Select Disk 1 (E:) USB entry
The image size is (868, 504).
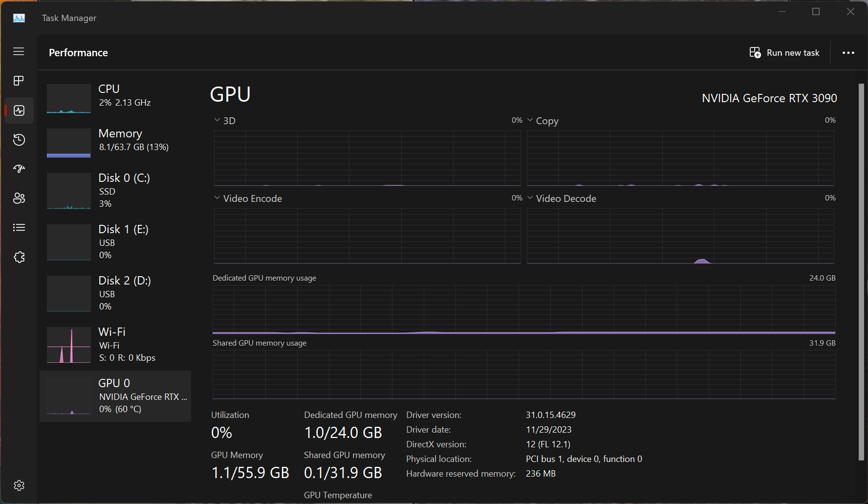[x=115, y=242]
